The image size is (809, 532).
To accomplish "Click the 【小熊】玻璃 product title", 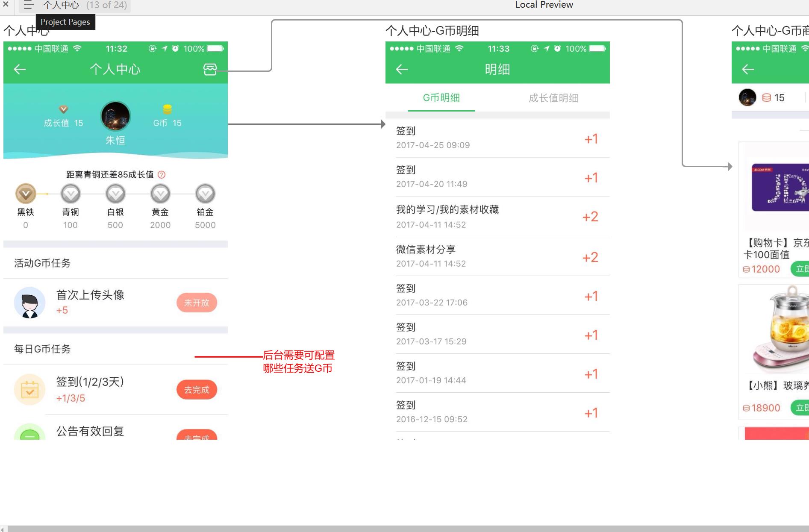I will tap(776, 386).
